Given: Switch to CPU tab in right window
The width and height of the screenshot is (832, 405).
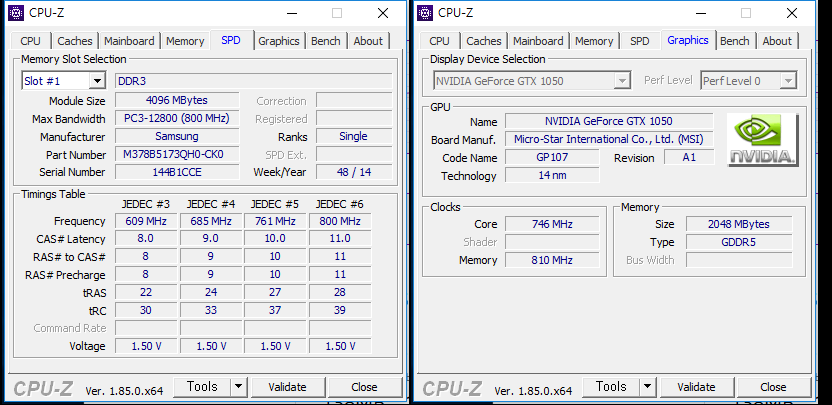Looking at the screenshot, I should pyautogui.click(x=439, y=41).
